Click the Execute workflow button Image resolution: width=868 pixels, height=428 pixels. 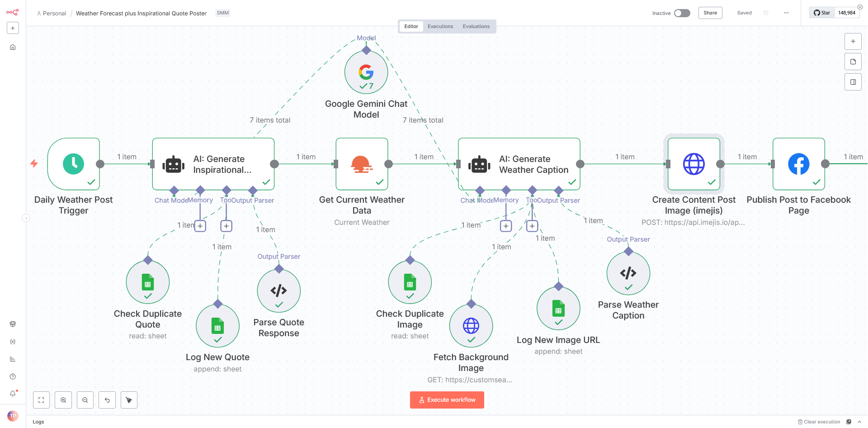[x=447, y=400]
